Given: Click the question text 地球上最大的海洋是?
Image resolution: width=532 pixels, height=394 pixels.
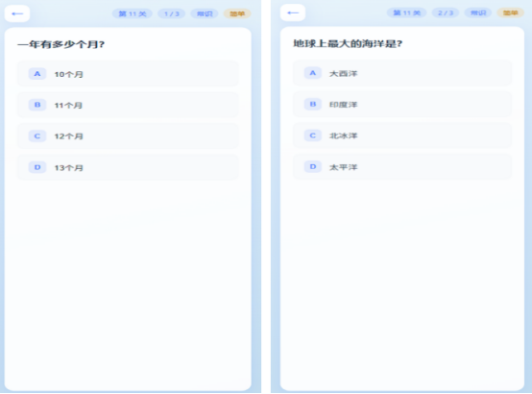Looking at the screenshot, I should 348,44.
